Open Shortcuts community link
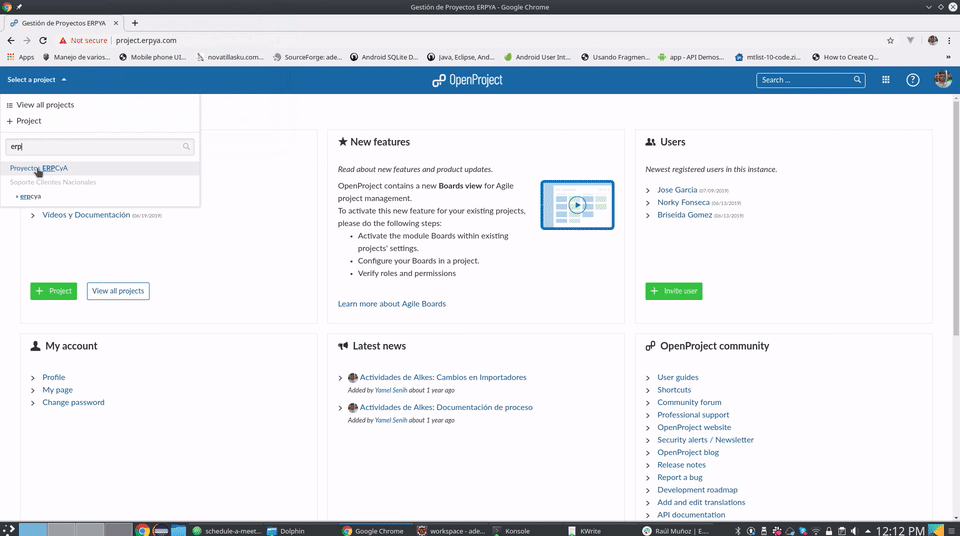 [x=674, y=390]
